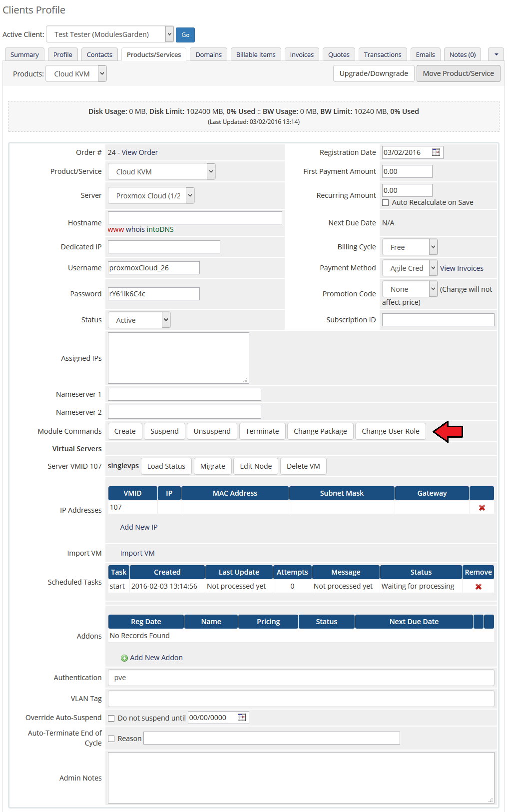This screenshot has width=508, height=812.
Task: Open the intoDNS link
Action: pyautogui.click(x=160, y=229)
